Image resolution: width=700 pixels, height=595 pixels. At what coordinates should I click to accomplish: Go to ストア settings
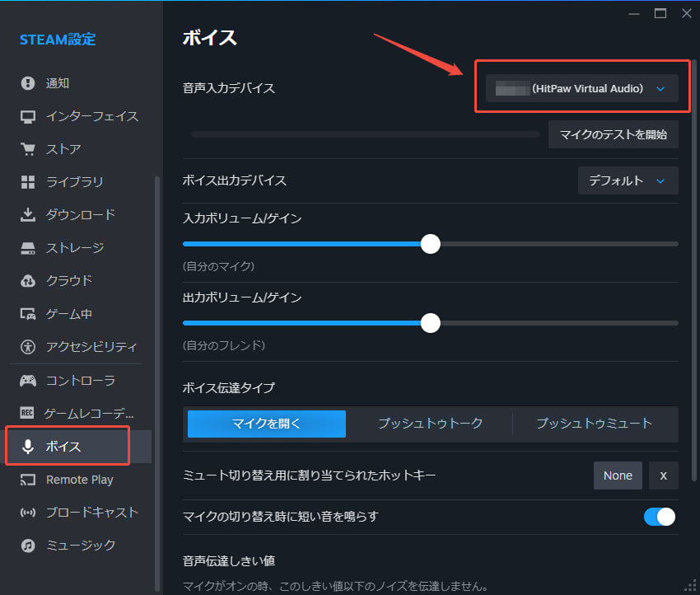[63, 149]
